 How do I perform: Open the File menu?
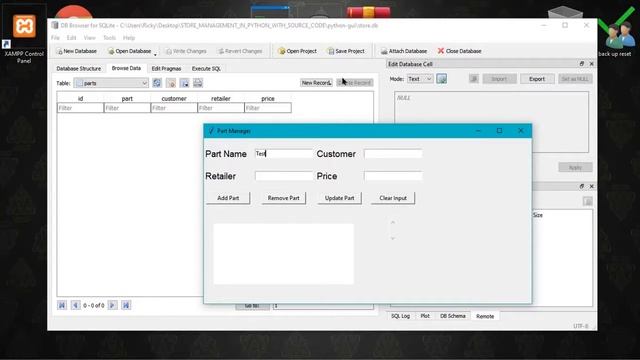(x=56, y=38)
